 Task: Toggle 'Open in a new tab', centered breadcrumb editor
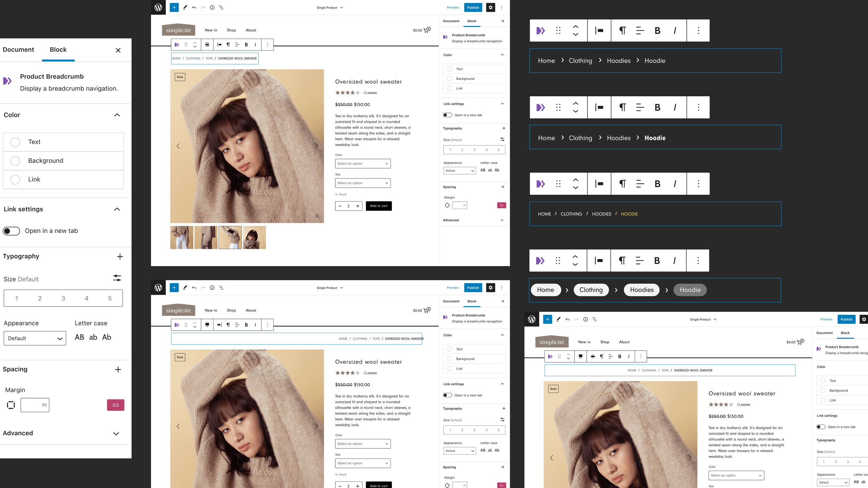pyautogui.click(x=821, y=427)
